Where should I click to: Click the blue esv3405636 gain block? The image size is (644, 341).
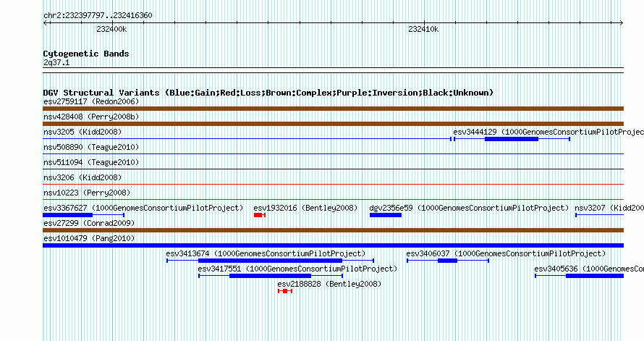[595, 276]
